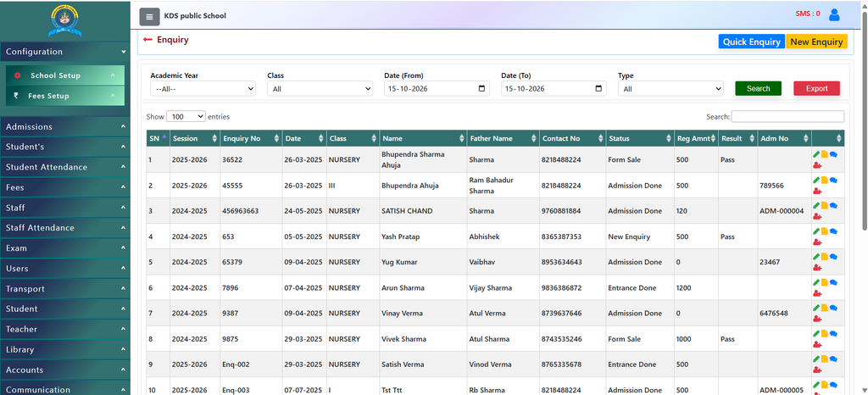868x395 pixels.
Task: Click the hamburger menu icon next to KDS public School
Action: tap(149, 17)
